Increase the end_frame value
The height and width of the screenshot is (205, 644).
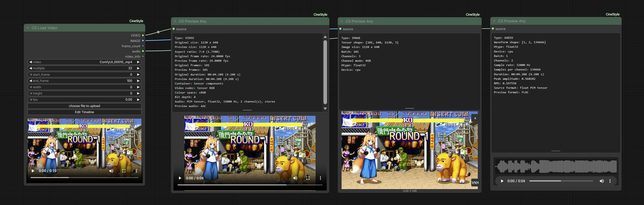pyautogui.click(x=138, y=81)
